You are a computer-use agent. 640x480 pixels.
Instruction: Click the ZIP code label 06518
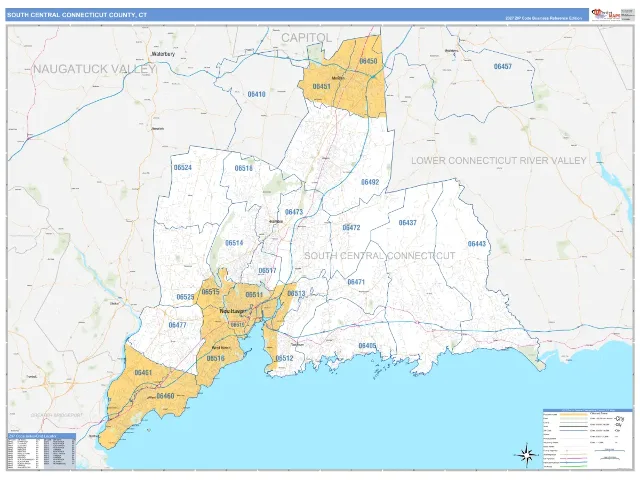244,168
